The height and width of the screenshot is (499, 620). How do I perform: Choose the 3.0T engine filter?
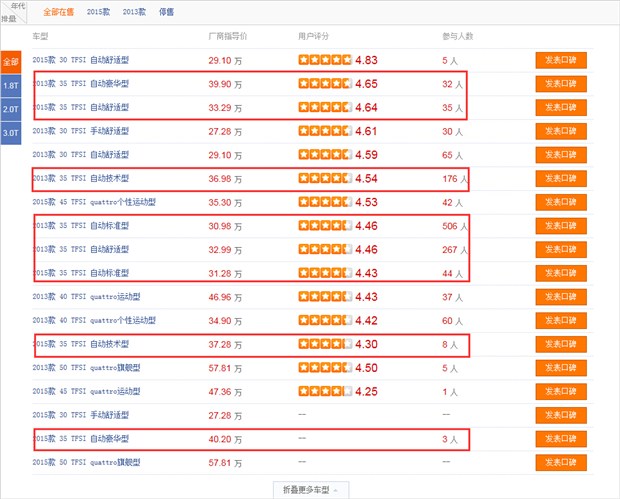pos(10,132)
